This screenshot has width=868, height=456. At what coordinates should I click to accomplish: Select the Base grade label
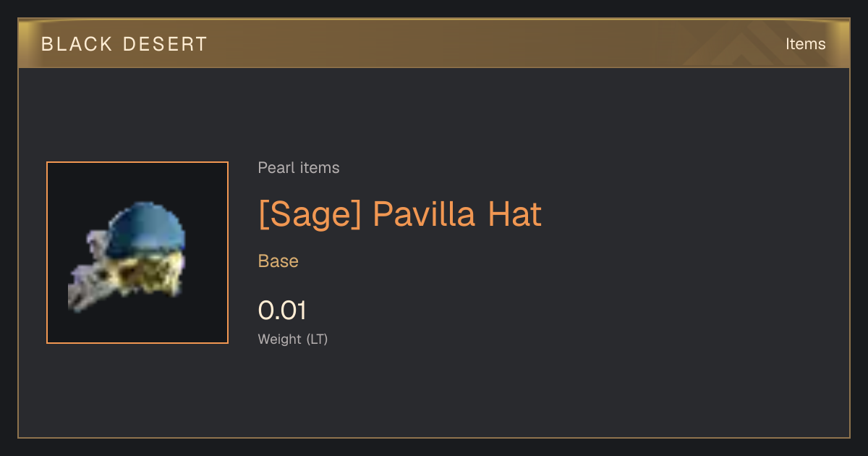click(x=278, y=261)
